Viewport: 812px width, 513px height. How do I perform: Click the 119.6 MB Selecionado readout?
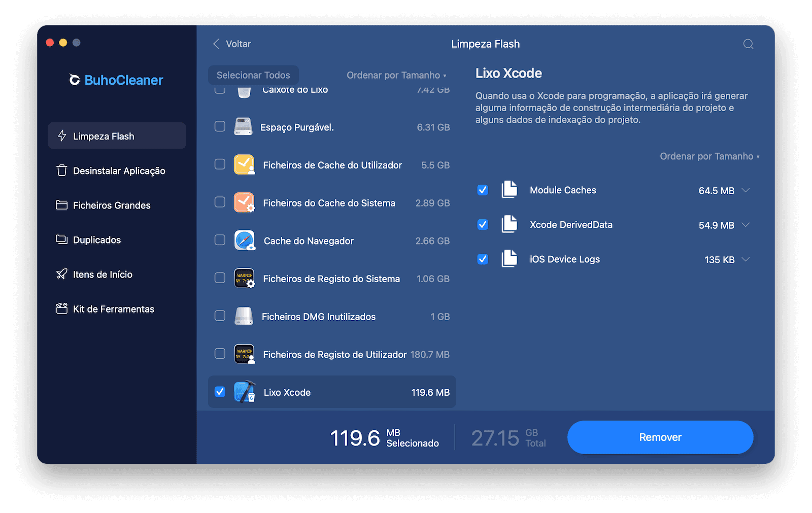[x=384, y=438]
